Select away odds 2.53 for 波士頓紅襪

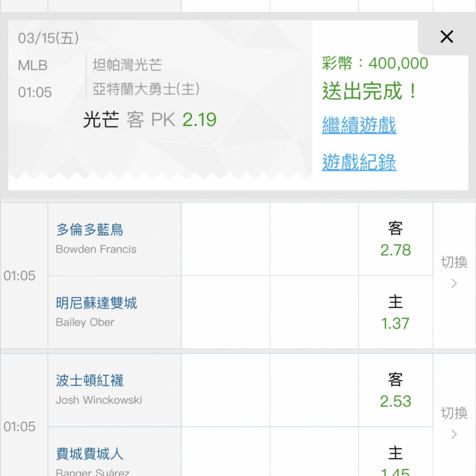pyautogui.click(x=395, y=391)
